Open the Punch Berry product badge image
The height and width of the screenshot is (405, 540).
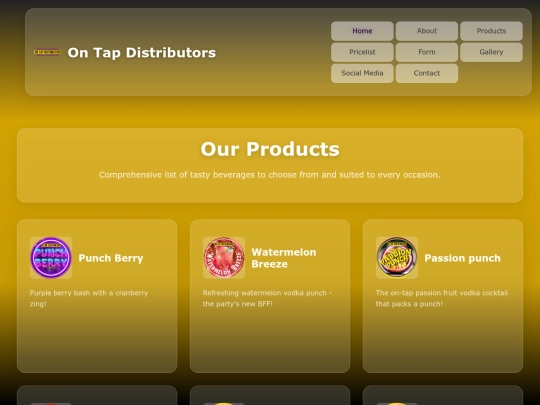click(51, 258)
